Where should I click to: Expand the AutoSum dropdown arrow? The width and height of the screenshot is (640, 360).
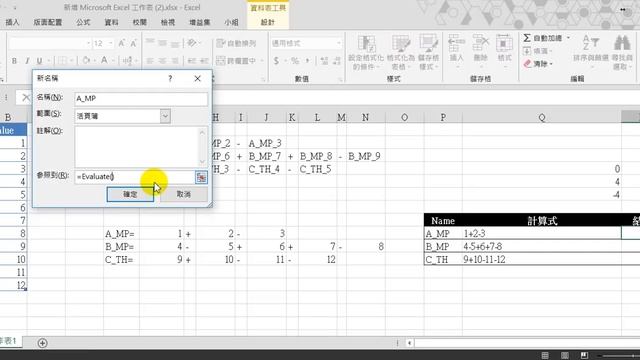click(568, 38)
